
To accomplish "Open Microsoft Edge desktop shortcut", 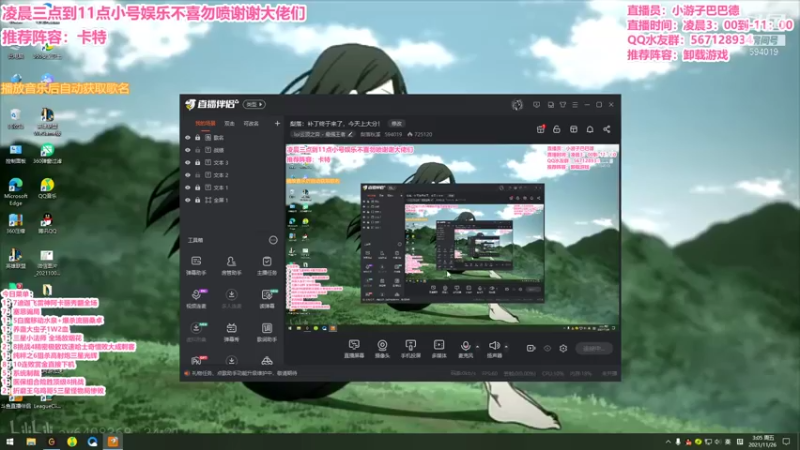I will [x=15, y=191].
